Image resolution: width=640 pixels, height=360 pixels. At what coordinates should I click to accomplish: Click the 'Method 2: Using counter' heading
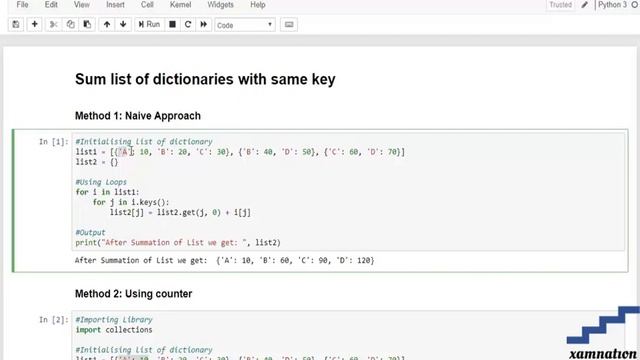point(133,294)
